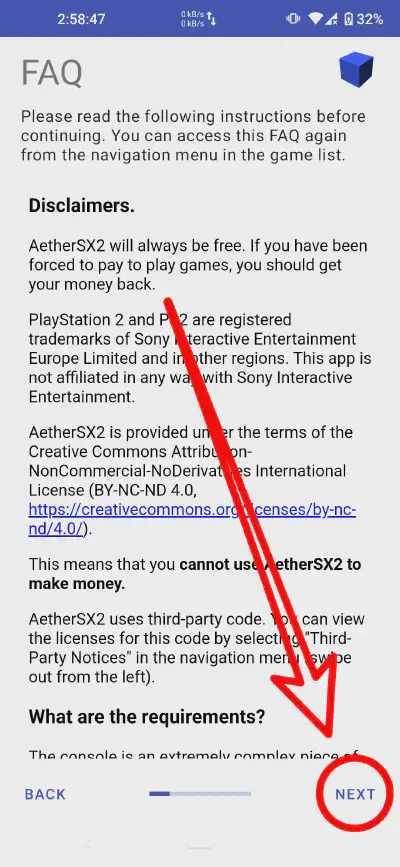Tap the blue cube AetherSX2 logo
Screen dimensions: 400x867
click(356, 69)
